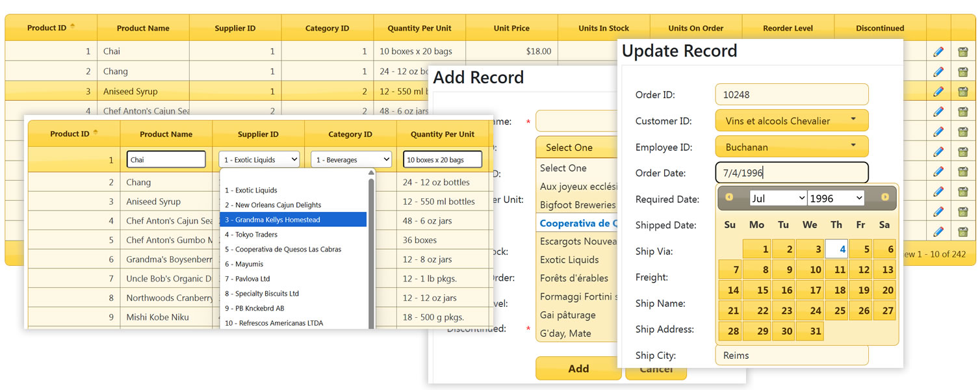Open the 1996 year selector in the calendar

click(836, 198)
